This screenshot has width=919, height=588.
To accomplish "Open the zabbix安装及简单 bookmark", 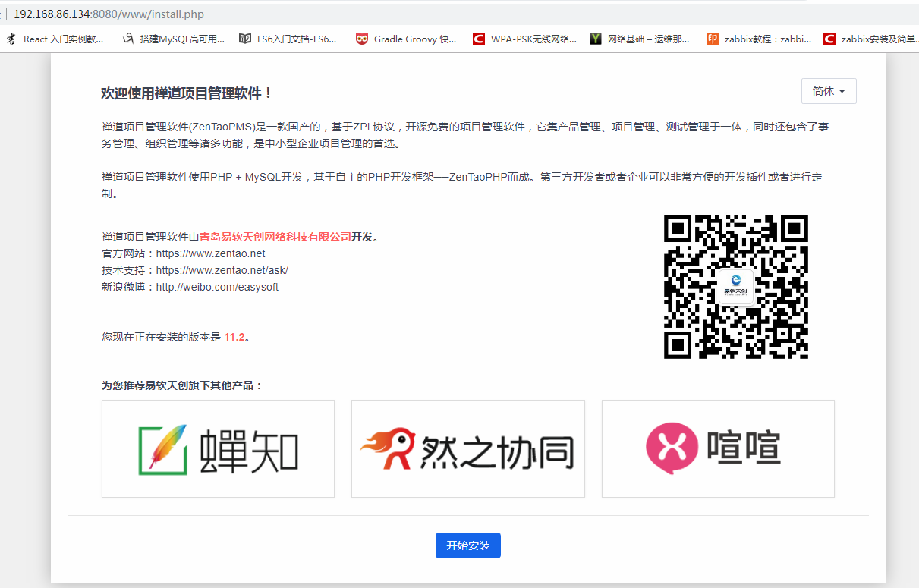I will point(870,39).
